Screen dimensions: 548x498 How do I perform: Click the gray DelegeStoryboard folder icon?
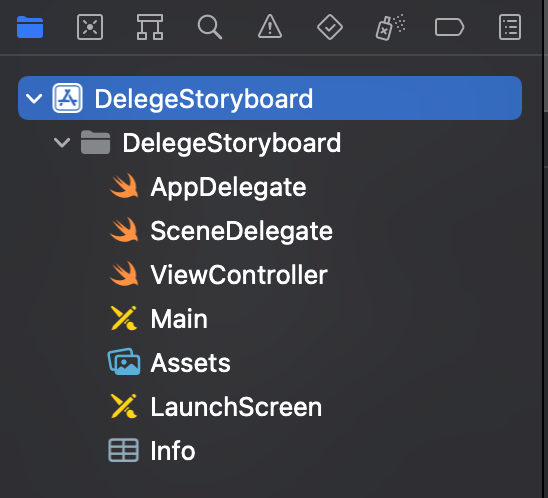click(x=95, y=142)
